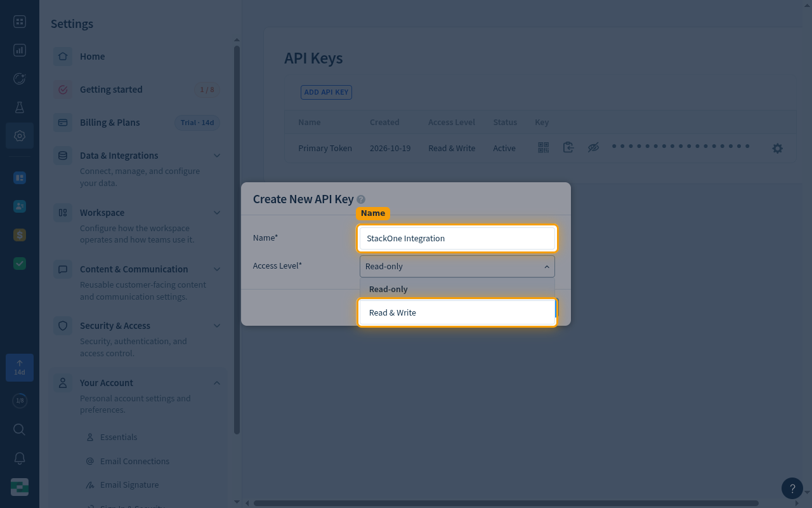
Task: Open the teal contacts app icon
Action: [x=20, y=206]
